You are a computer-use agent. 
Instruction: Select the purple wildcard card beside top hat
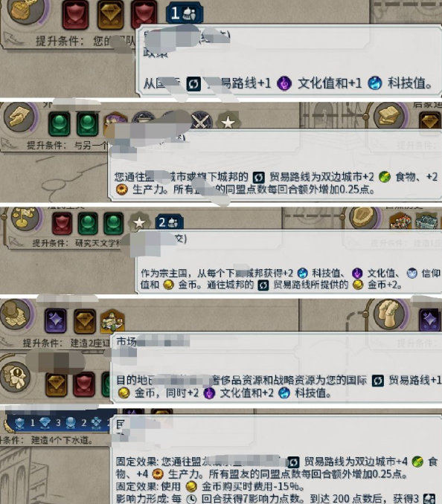coord(56,320)
